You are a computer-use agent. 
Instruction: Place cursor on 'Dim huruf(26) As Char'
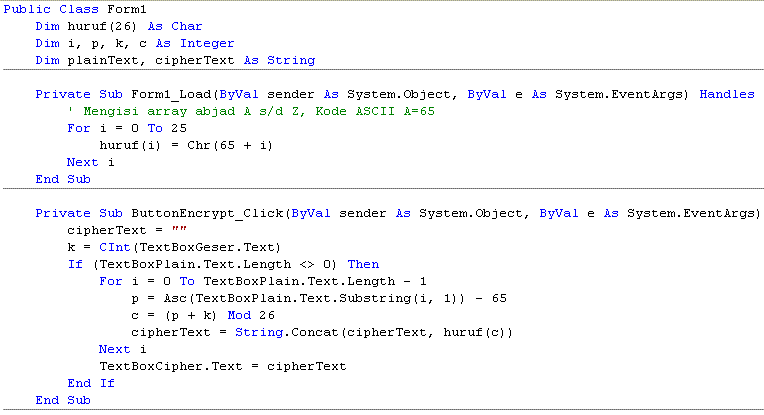tap(110, 26)
